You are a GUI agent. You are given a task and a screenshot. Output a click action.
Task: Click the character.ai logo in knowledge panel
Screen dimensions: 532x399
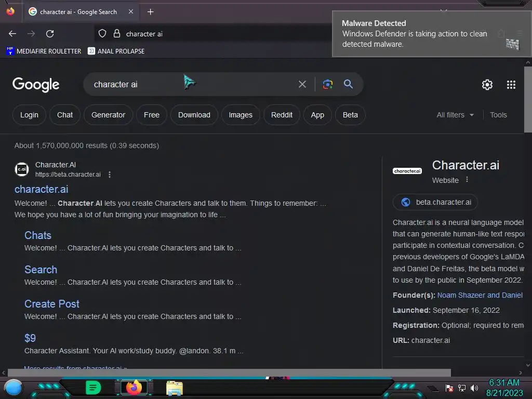(x=407, y=171)
